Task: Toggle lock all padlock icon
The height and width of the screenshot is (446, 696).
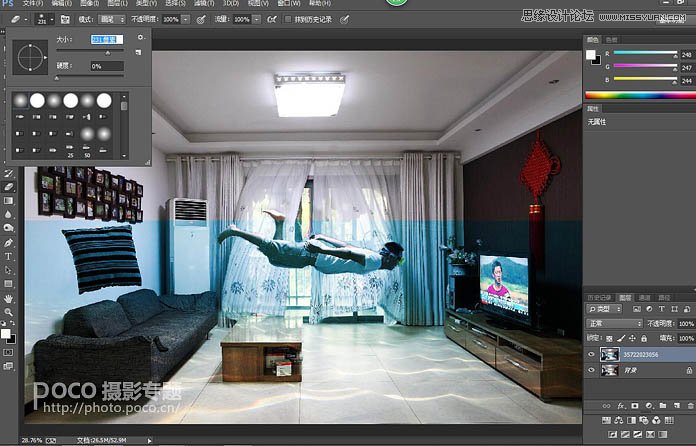Action: click(x=644, y=338)
